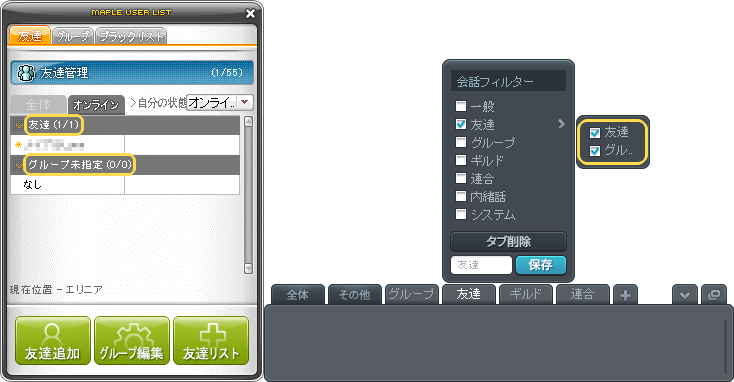
Task: Open グループ編集 gear button
Action: (132, 340)
